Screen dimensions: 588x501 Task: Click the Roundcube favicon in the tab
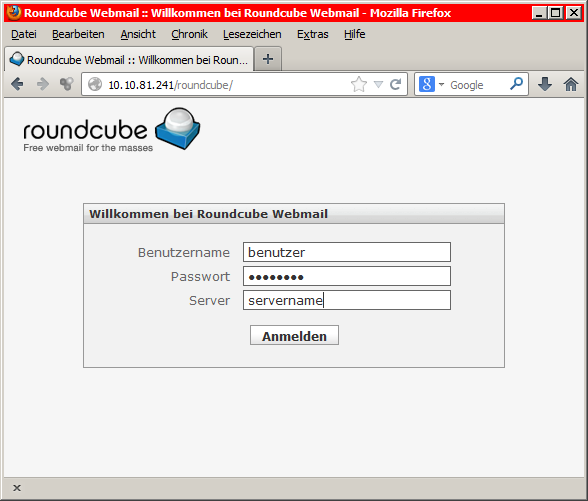click(16, 59)
